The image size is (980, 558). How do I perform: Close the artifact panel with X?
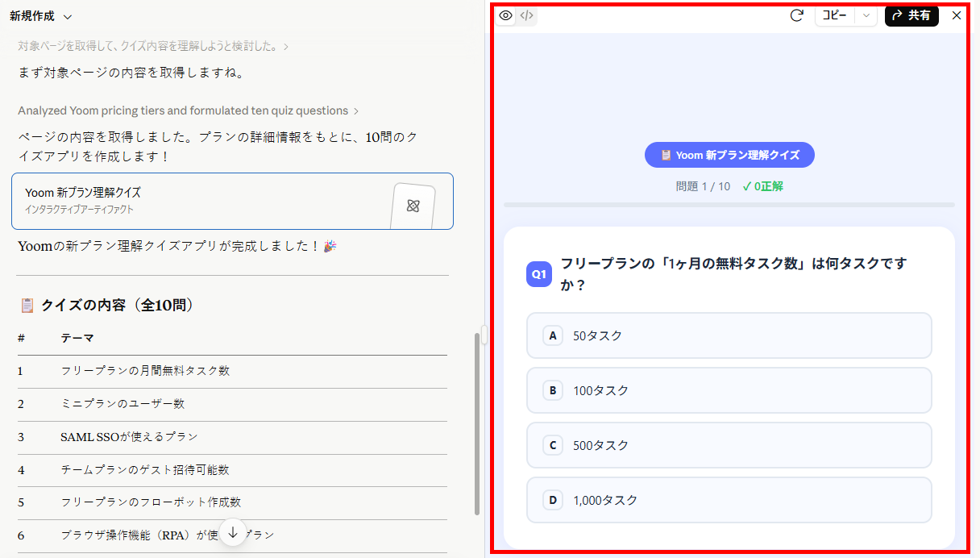(957, 15)
